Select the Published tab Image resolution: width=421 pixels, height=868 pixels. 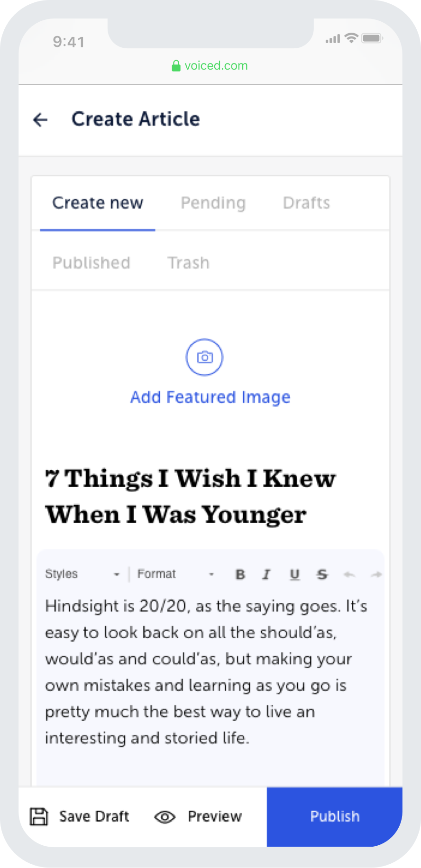[x=92, y=263]
